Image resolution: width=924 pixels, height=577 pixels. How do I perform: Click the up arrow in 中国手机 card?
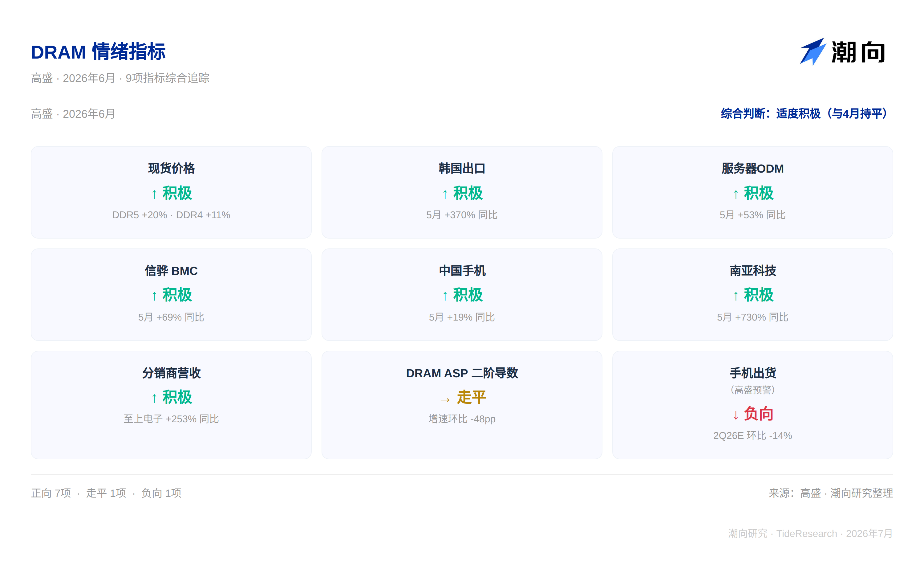pos(445,296)
